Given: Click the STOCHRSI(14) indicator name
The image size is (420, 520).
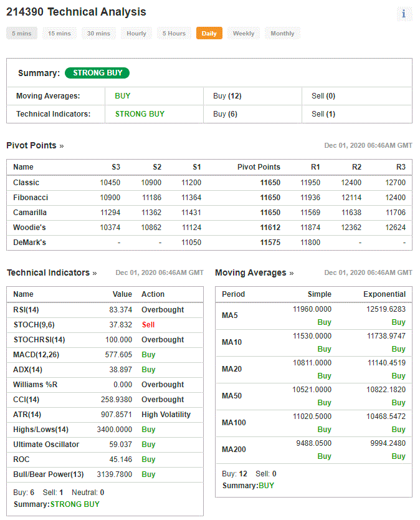Looking at the screenshot, I should 39,340.
